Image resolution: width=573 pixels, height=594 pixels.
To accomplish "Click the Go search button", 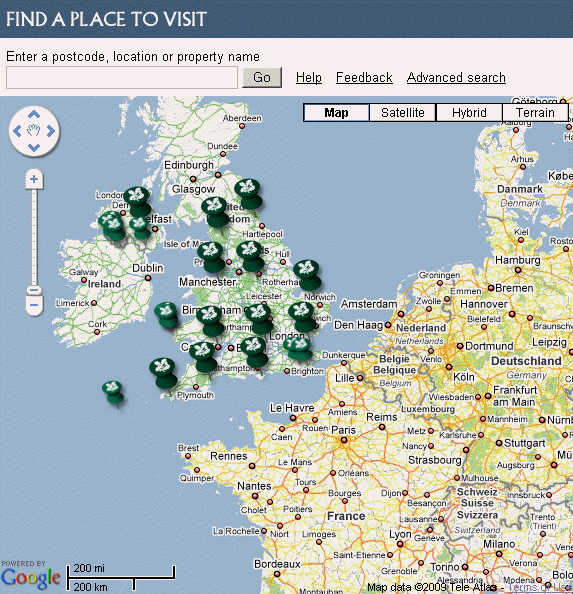I will 262,77.
